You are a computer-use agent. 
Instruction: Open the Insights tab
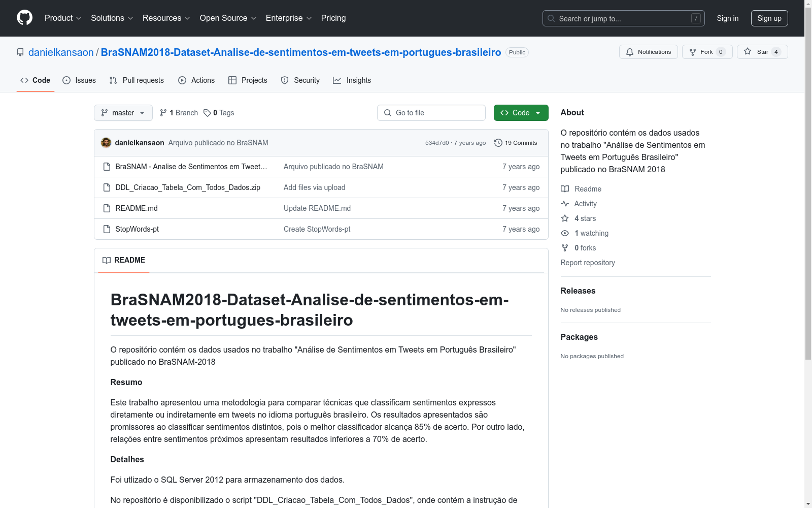tap(352, 80)
